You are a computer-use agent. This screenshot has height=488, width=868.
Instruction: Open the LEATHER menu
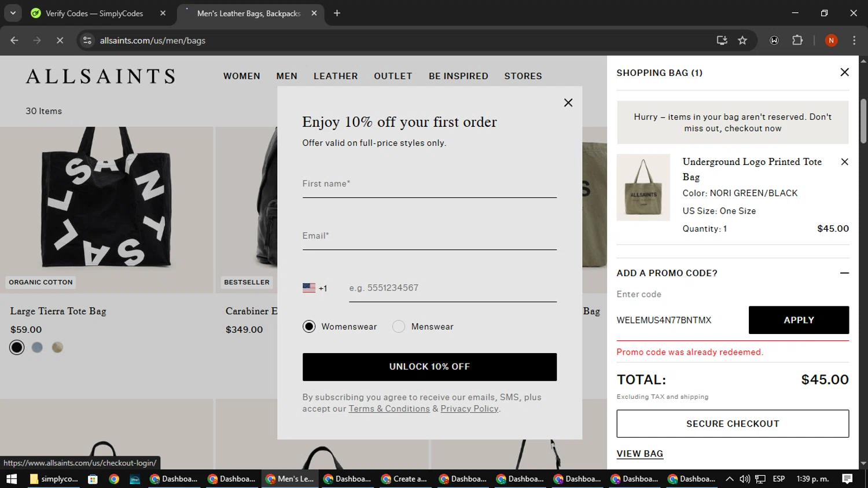tap(336, 76)
